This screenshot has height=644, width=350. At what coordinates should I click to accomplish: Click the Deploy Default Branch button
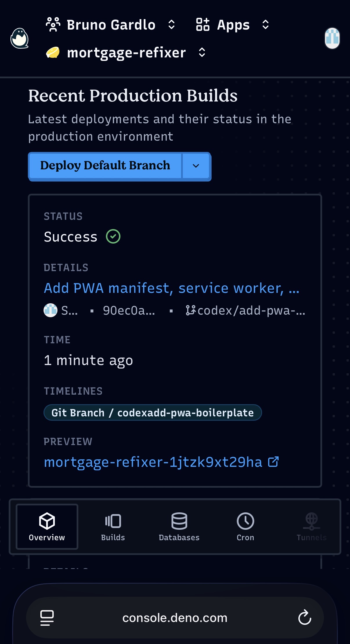tap(105, 166)
